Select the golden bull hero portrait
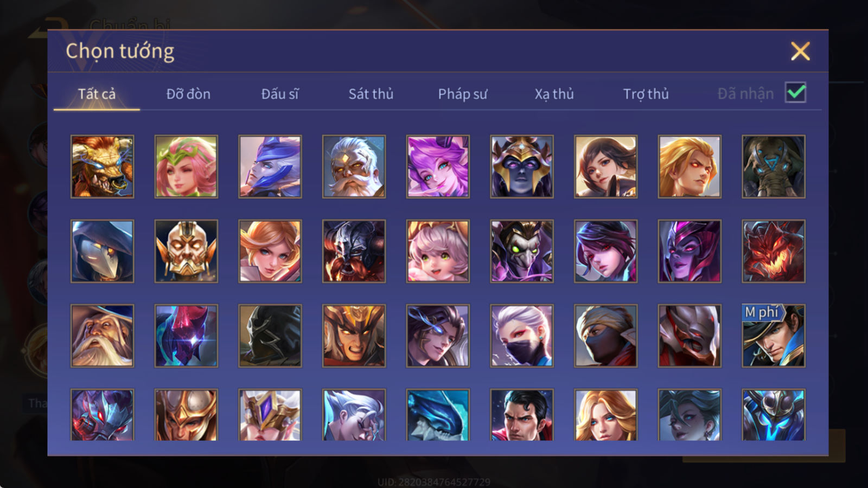Viewport: 868px width, 488px height. [102, 166]
